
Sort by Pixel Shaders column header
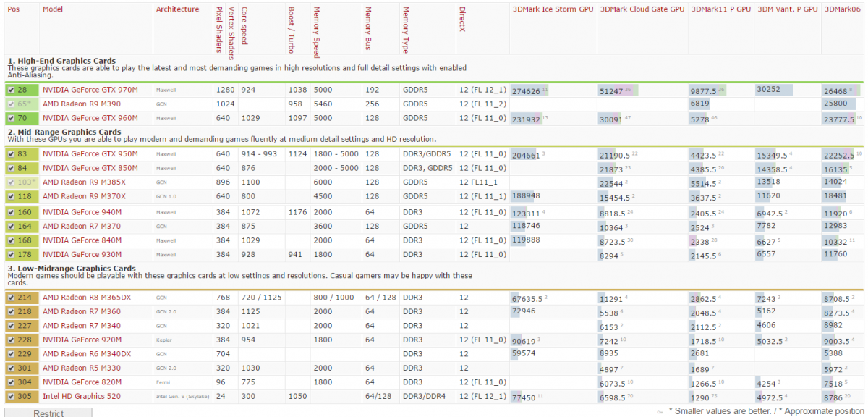[x=220, y=30]
